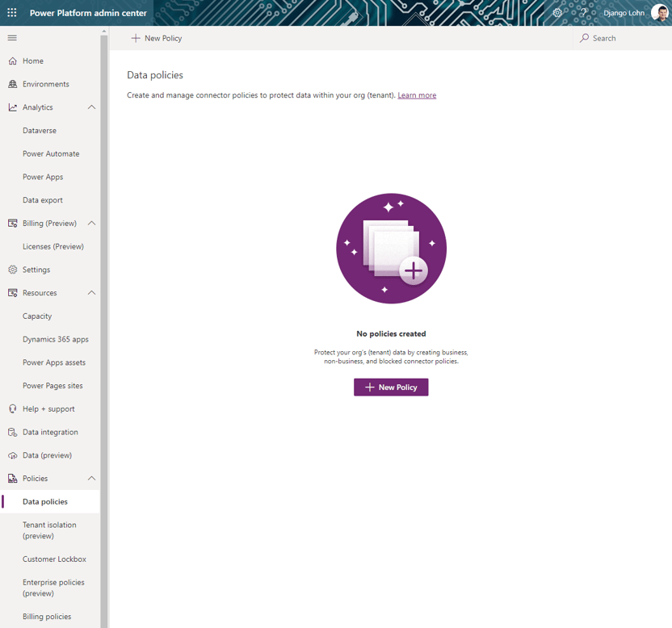This screenshot has height=628, width=672.
Task: Select the Home icon in the sidebar
Action: [x=12, y=61]
